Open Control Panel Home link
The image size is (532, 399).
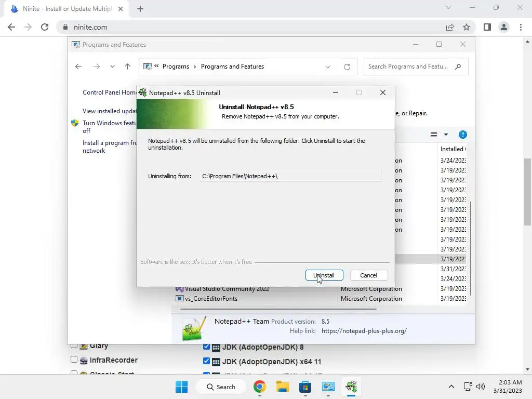[109, 92]
